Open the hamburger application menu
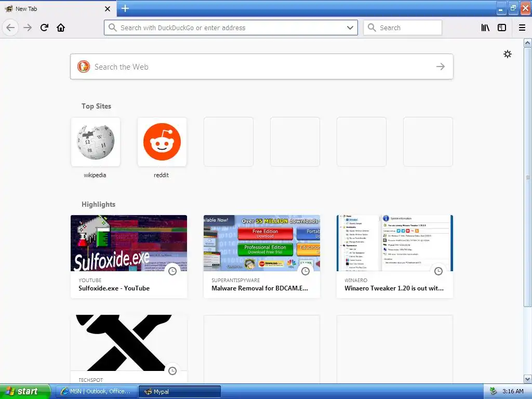This screenshot has width=532, height=399. (522, 28)
